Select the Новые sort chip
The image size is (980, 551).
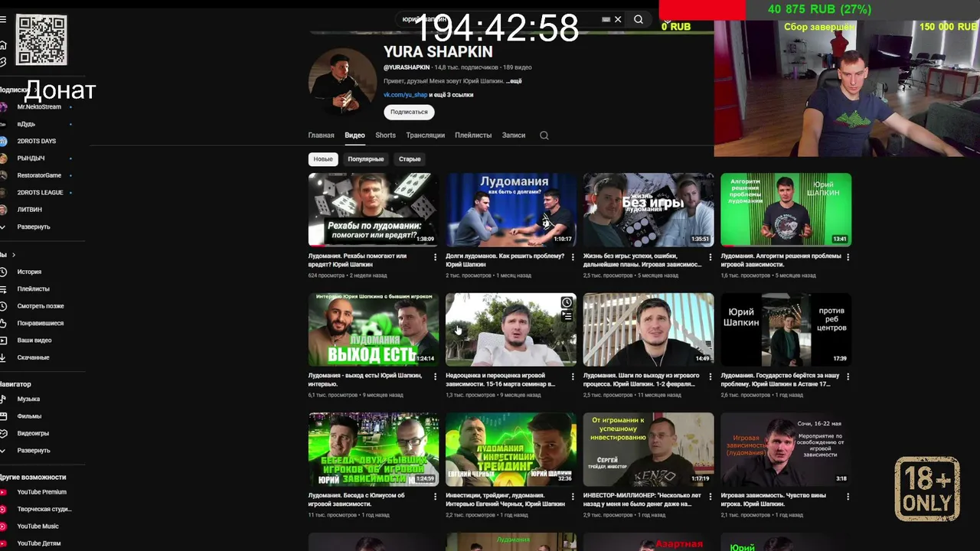pos(323,159)
